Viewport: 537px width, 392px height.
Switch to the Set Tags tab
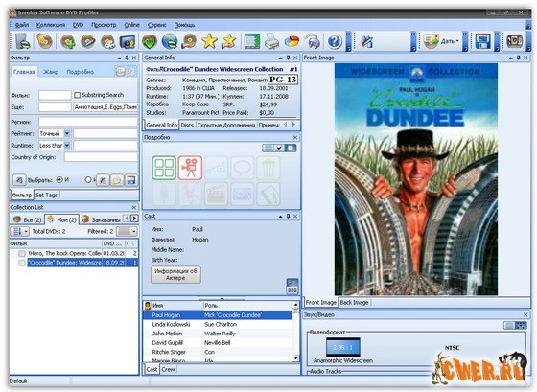47,196
